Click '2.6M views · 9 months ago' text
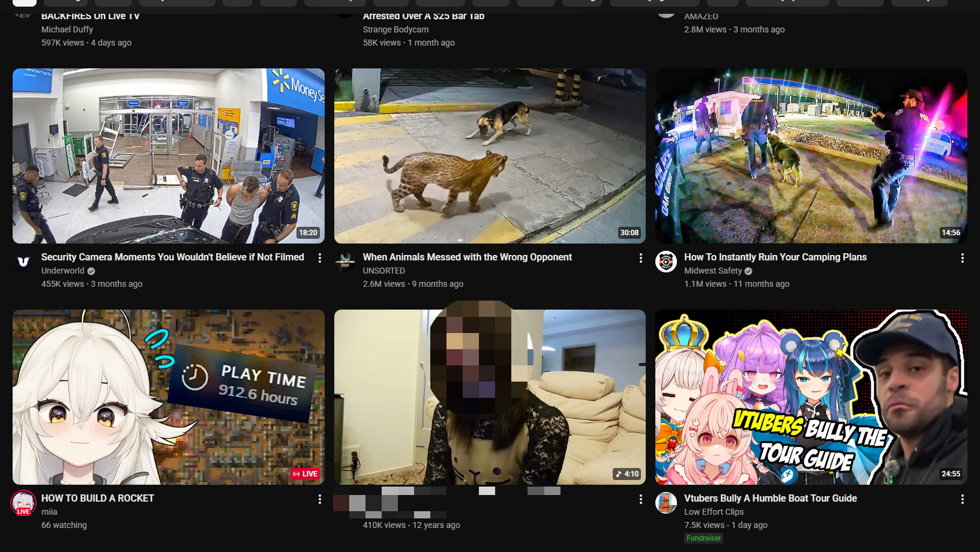Screen dimensions: 980x552 (x=413, y=284)
